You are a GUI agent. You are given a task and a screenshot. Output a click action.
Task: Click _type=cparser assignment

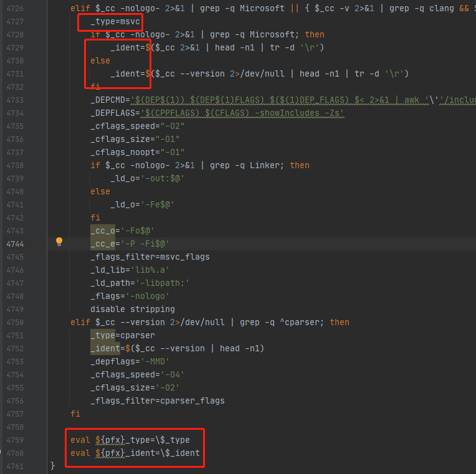click(122, 335)
